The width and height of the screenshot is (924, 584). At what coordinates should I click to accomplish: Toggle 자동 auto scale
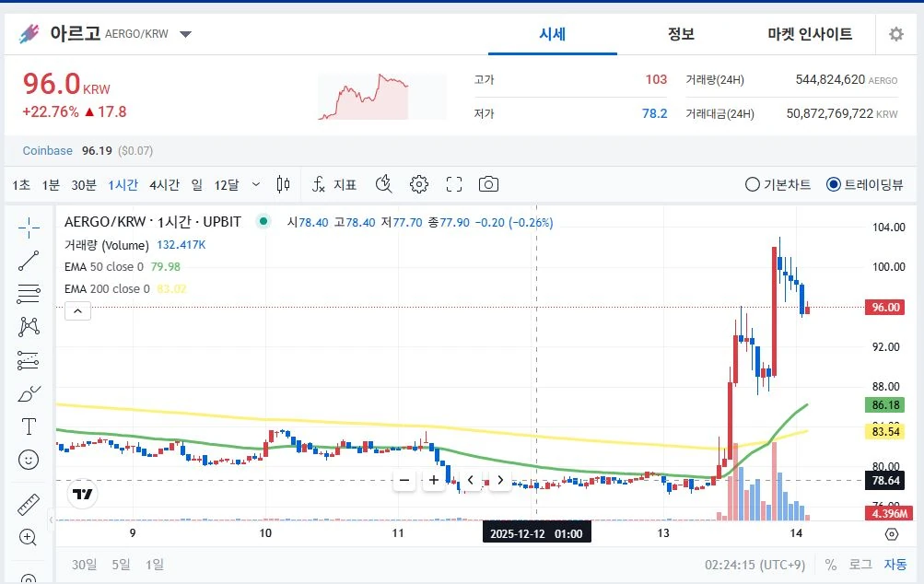pyautogui.click(x=895, y=565)
